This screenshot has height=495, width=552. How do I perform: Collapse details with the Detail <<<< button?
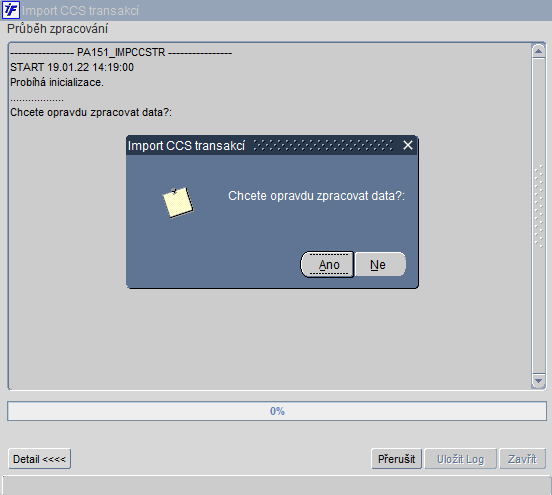coord(39,459)
